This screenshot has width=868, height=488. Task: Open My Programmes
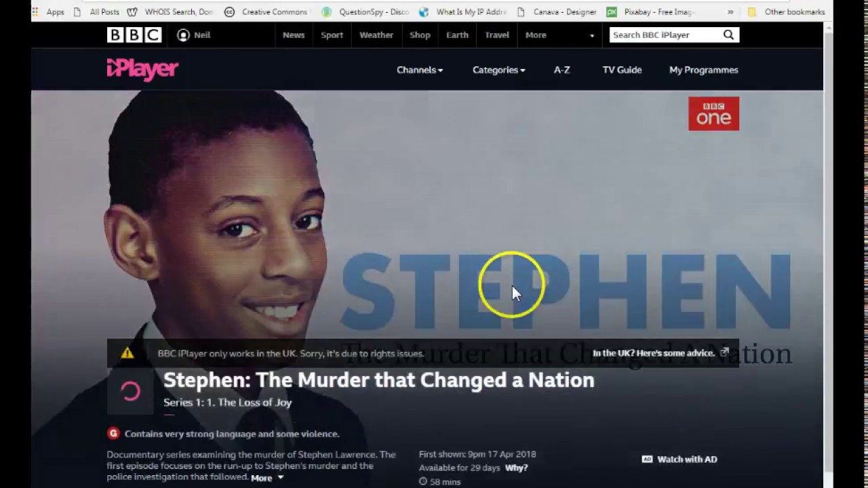click(704, 70)
